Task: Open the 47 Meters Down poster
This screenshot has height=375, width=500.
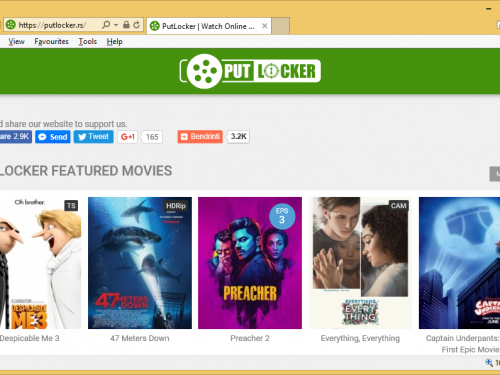Action: [140, 263]
